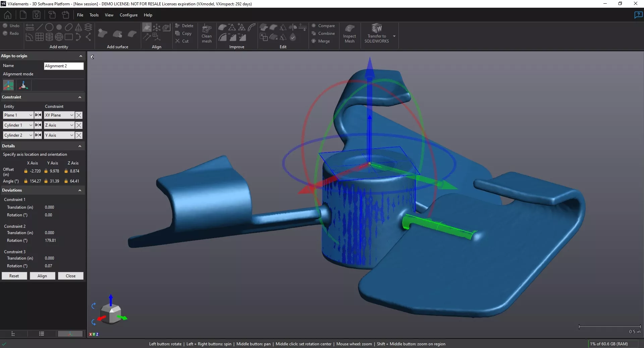Select the Clean mesh tool
The image size is (644, 348).
[x=206, y=33]
